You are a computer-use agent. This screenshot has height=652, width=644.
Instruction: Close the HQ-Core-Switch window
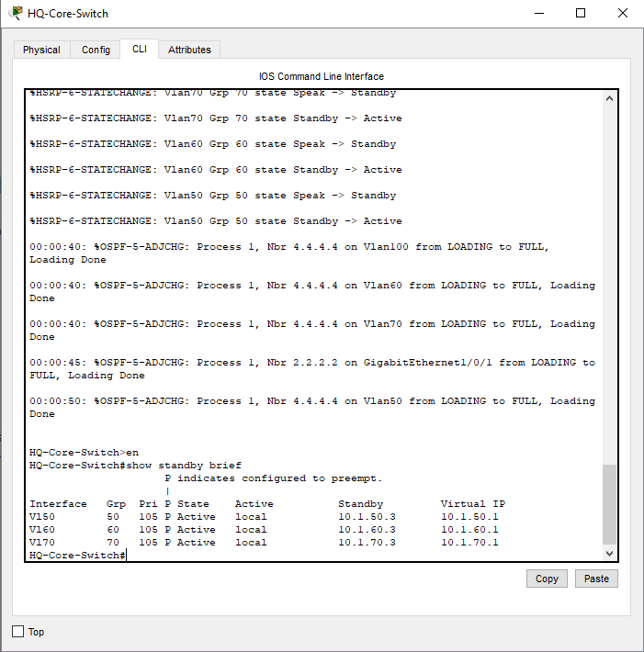pos(623,13)
